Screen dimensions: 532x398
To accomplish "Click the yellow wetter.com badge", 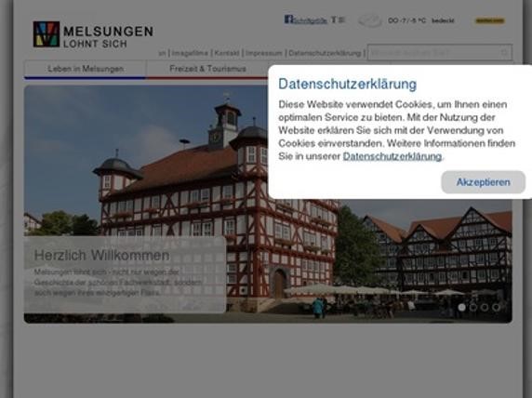I will point(489,20).
